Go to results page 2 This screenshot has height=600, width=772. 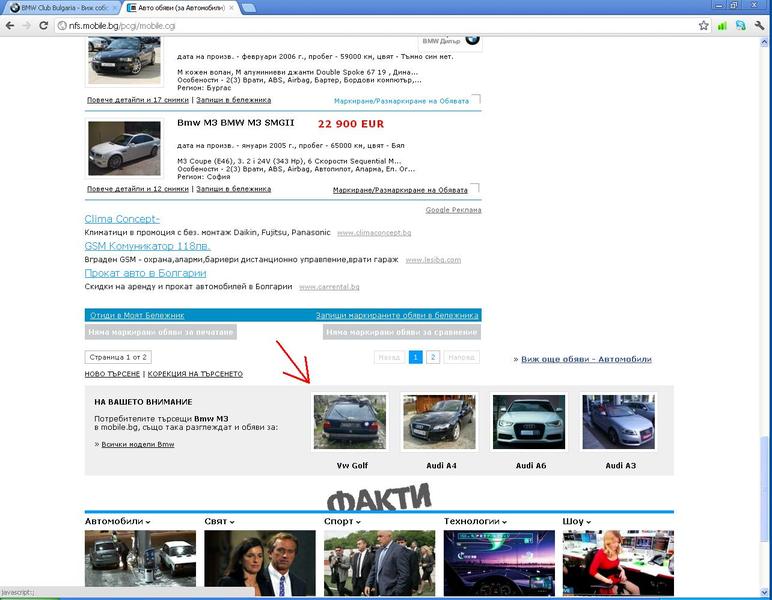coord(433,357)
